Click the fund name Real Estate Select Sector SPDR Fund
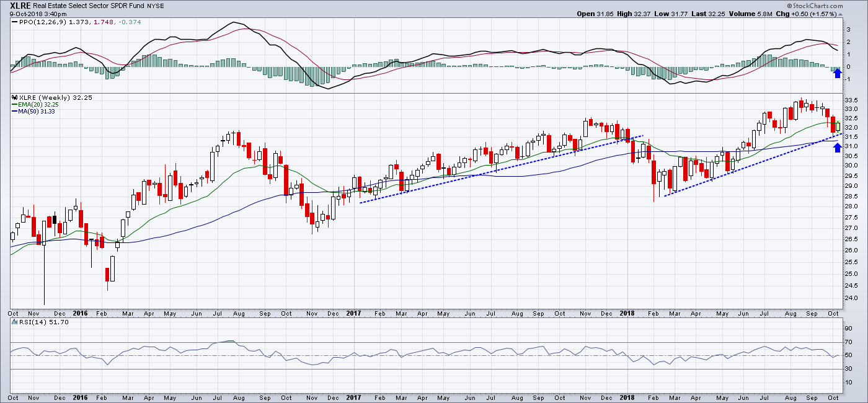 pos(89,6)
